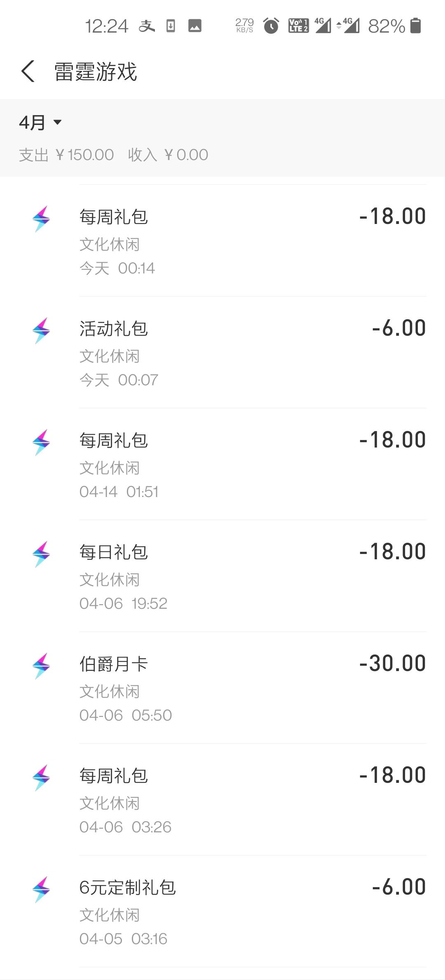Tap the 收入 ¥0.00 summary
The height and width of the screenshot is (980, 445).
click(x=168, y=155)
